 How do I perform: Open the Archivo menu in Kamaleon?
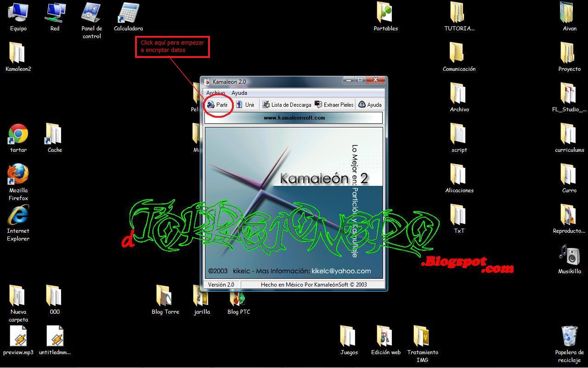point(215,93)
